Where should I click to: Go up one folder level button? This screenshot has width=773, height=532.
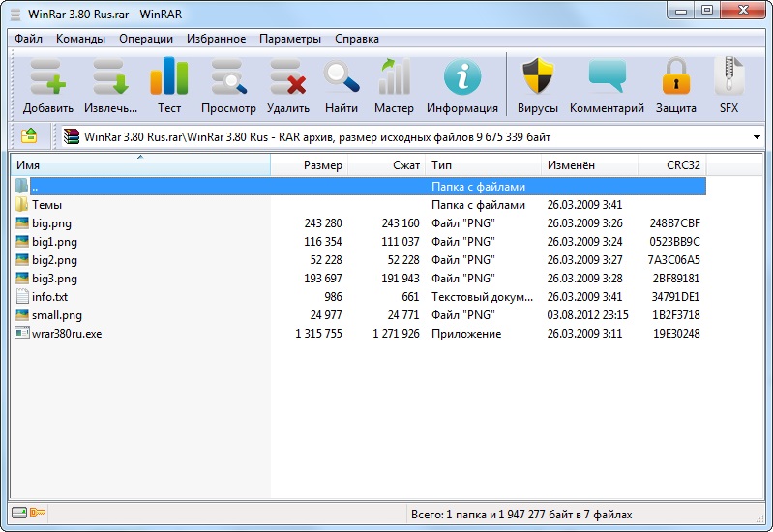tap(29, 136)
